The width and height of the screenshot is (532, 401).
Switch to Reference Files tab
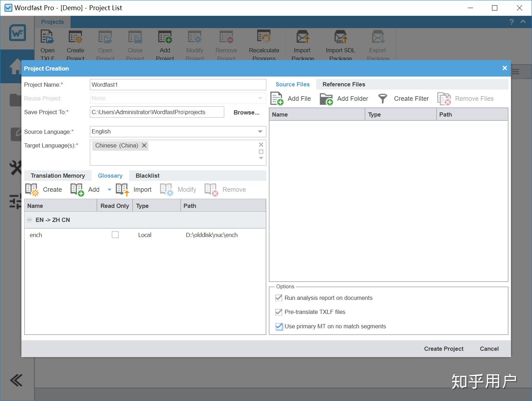(344, 84)
